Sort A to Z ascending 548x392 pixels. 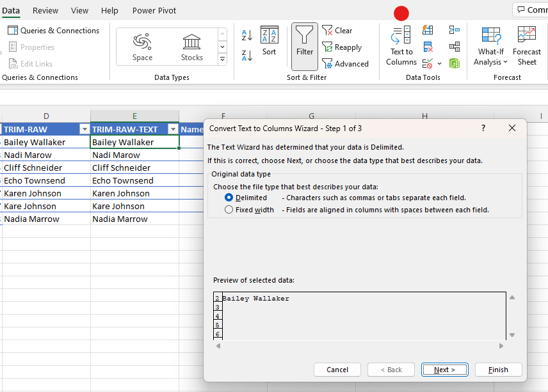[247, 35]
